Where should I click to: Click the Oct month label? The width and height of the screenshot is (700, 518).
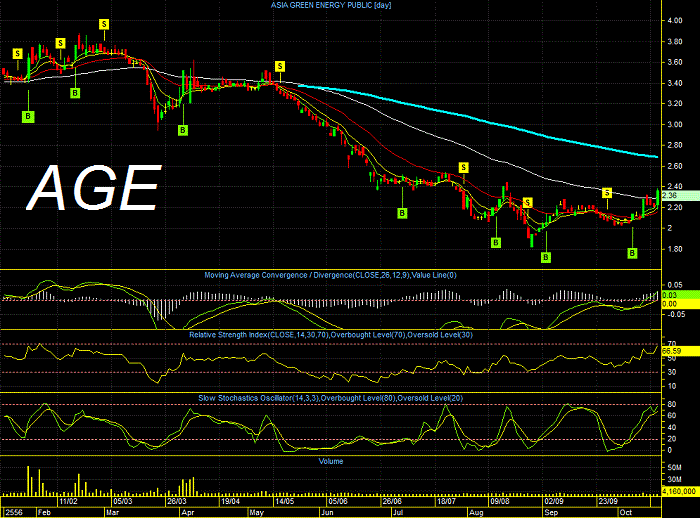tap(625, 512)
